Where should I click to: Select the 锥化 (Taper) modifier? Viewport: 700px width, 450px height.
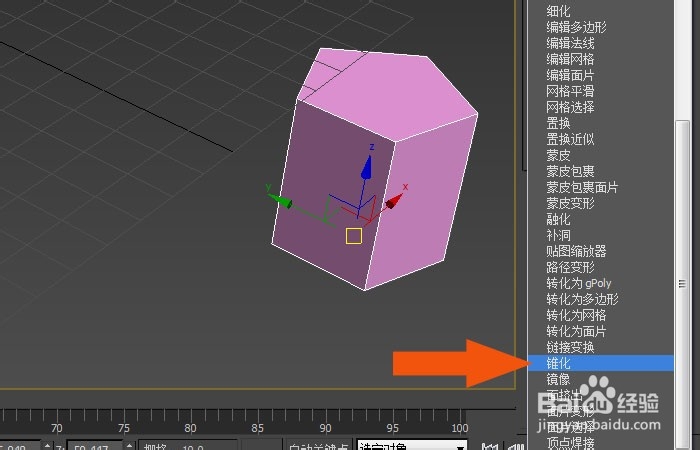[600, 363]
